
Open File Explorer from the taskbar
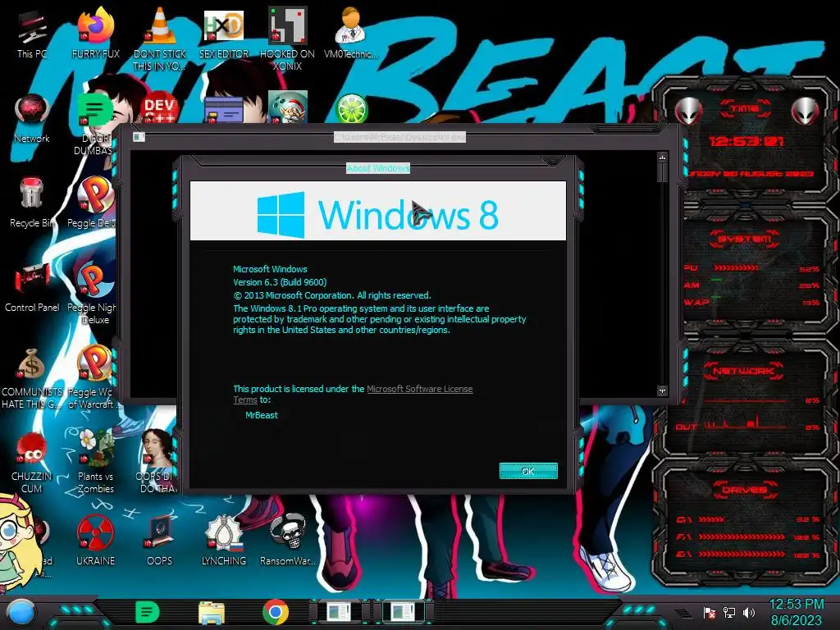pyautogui.click(x=212, y=612)
